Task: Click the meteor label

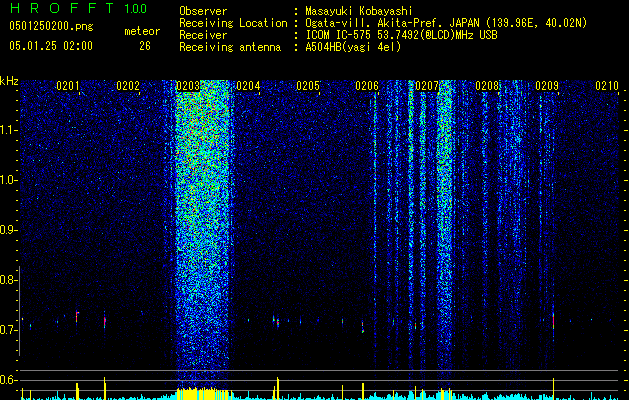Action: pos(142,31)
